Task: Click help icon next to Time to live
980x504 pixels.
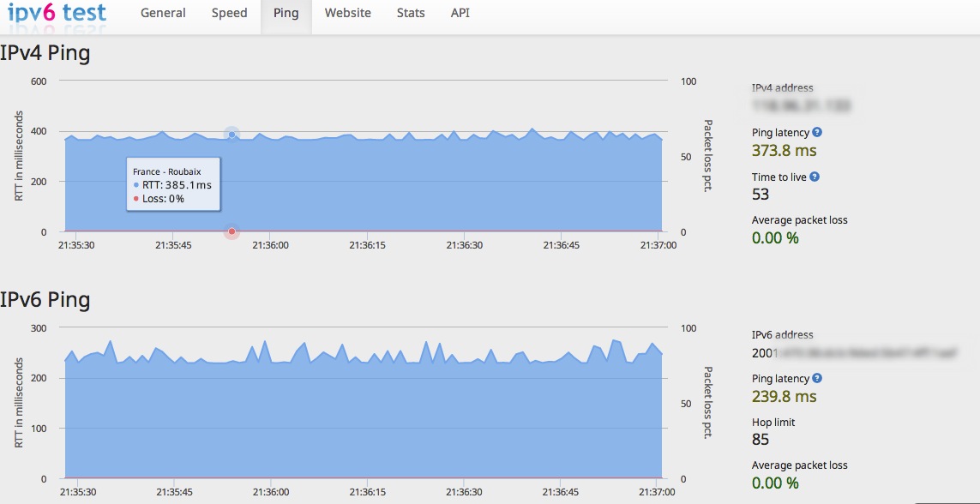Action: (815, 177)
